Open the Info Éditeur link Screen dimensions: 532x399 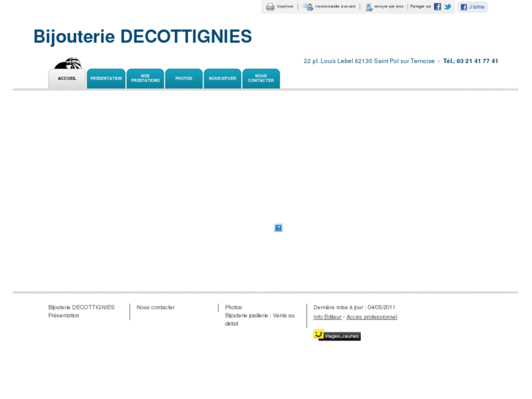(327, 317)
